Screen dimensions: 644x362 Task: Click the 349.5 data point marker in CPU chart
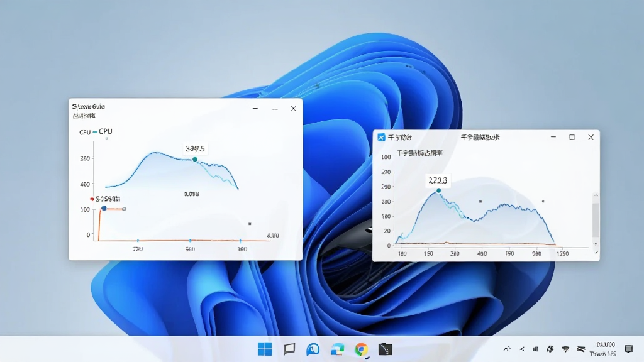195,159
